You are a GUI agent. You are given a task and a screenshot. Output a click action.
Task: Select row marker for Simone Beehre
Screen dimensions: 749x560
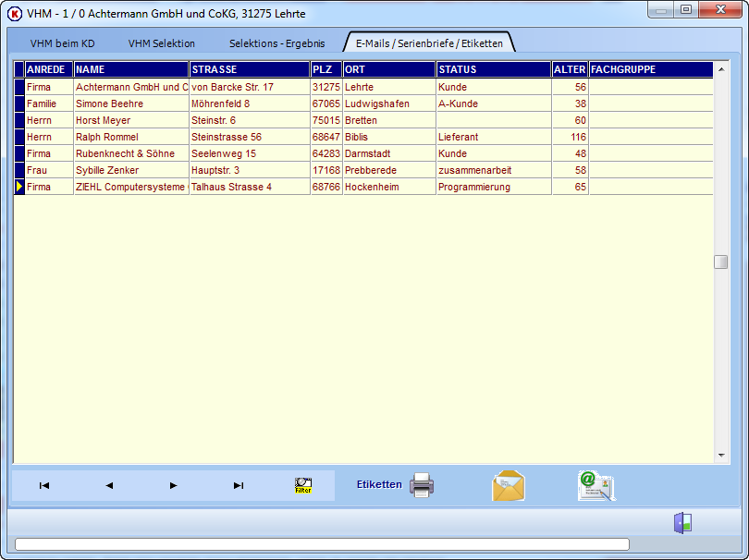coord(19,103)
